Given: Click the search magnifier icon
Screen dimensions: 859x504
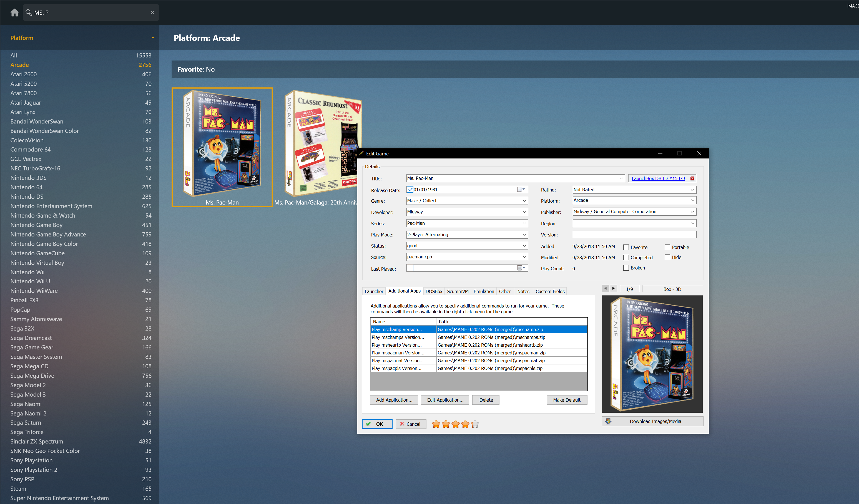Looking at the screenshot, I should (x=29, y=12).
